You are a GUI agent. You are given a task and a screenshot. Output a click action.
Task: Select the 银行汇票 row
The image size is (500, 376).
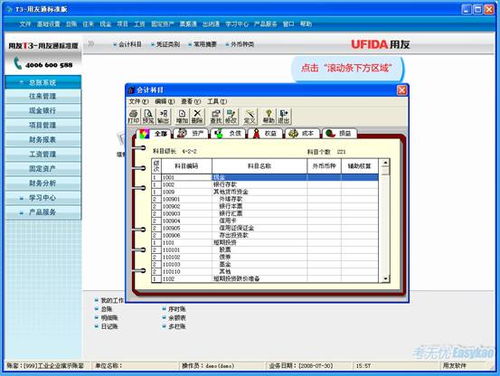[265, 214]
